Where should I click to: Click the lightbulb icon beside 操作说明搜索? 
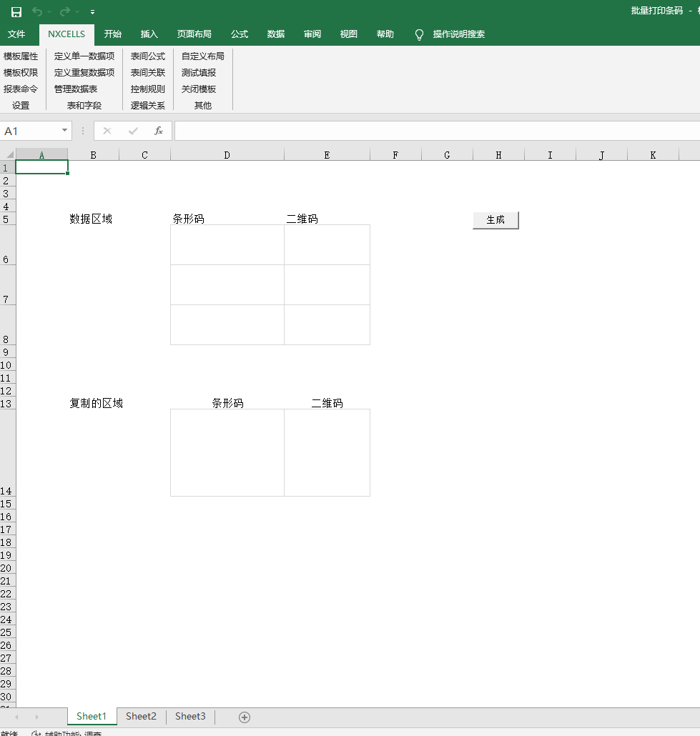pos(420,34)
